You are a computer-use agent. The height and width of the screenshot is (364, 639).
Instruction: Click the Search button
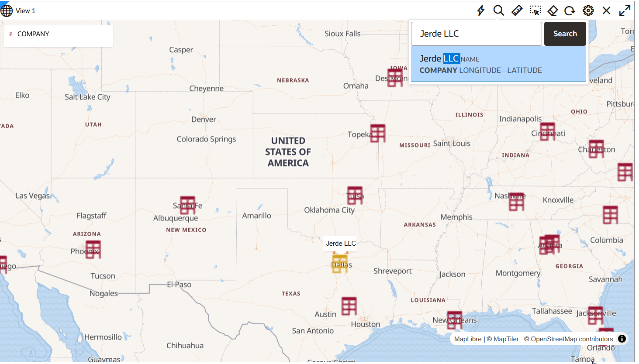(x=565, y=34)
